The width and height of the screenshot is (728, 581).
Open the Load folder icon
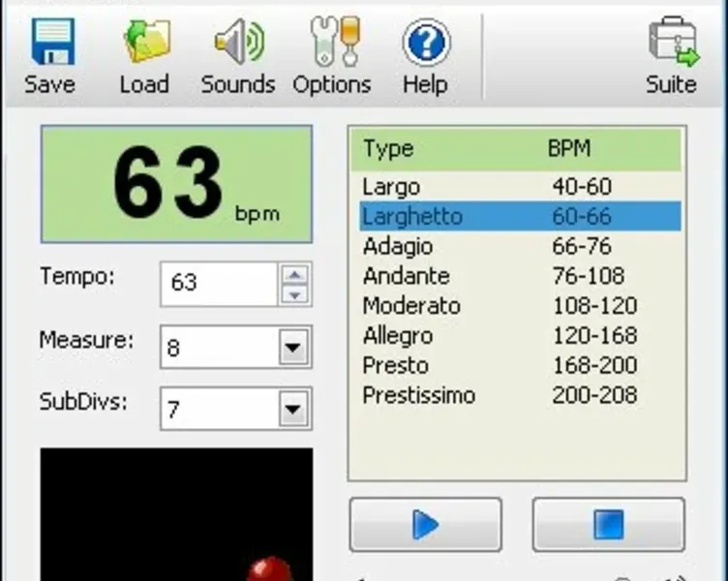pyautogui.click(x=147, y=42)
